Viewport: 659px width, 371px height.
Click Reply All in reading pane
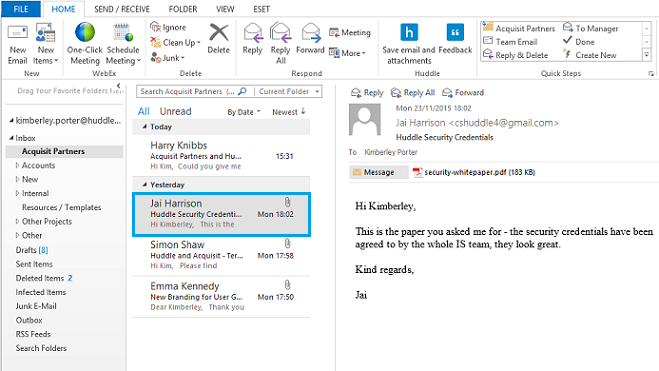pyautogui.click(x=413, y=92)
